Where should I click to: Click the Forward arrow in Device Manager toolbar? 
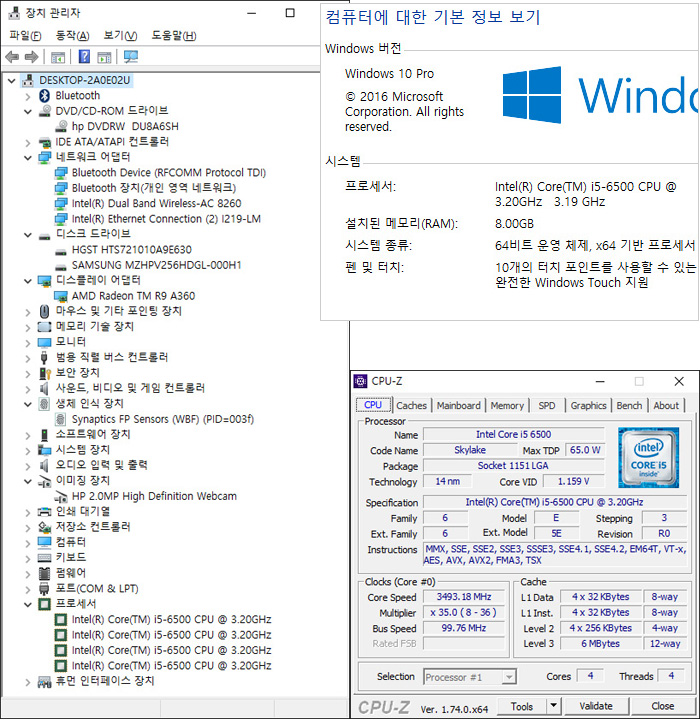pos(31,57)
